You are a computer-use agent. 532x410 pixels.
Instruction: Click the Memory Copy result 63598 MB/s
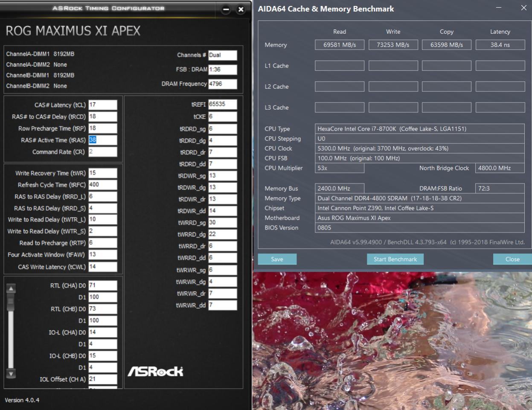coord(447,45)
